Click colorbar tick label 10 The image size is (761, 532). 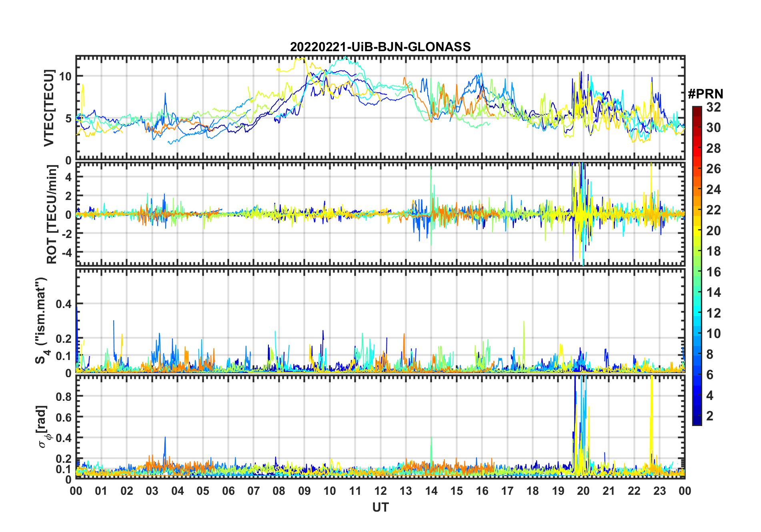click(713, 334)
